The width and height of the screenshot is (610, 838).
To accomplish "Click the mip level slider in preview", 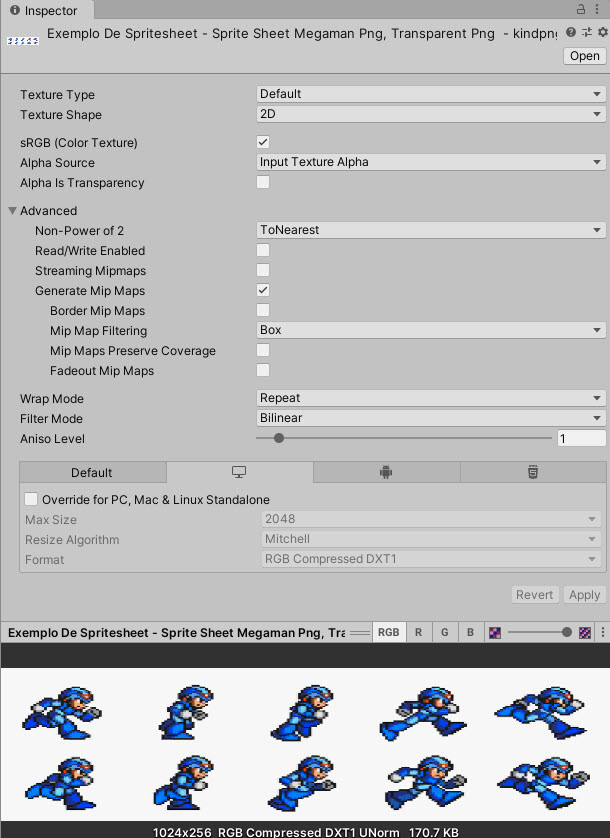I will point(539,633).
